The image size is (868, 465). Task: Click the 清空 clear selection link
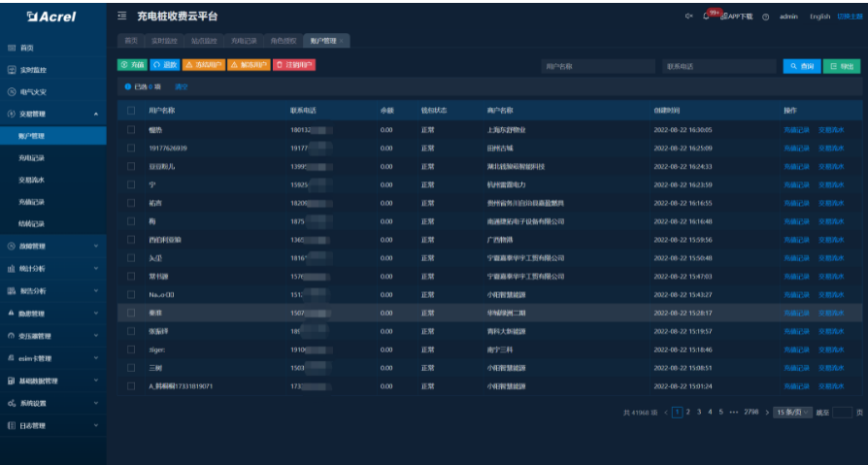tap(182, 87)
